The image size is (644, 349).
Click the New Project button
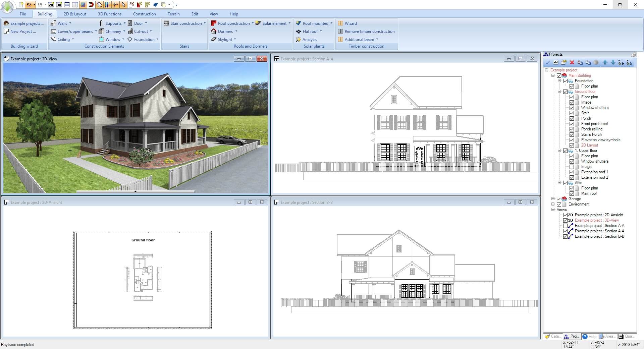(21, 31)
